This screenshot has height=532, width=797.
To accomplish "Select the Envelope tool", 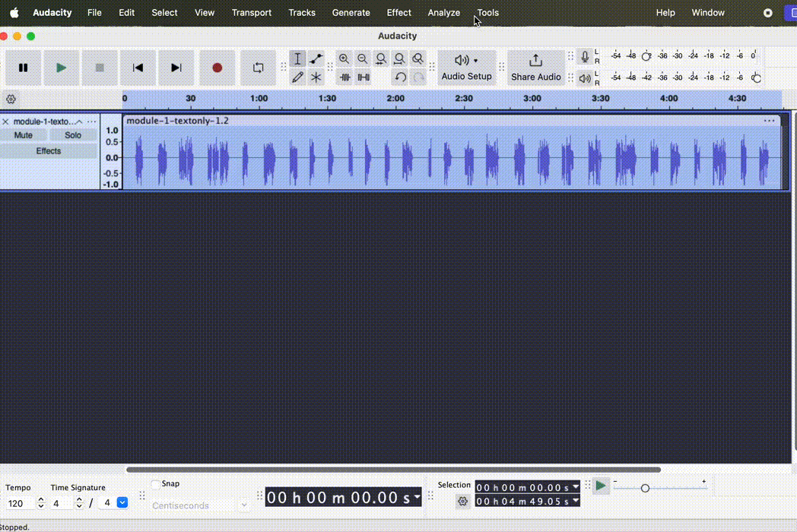I will tap(316, 59).
